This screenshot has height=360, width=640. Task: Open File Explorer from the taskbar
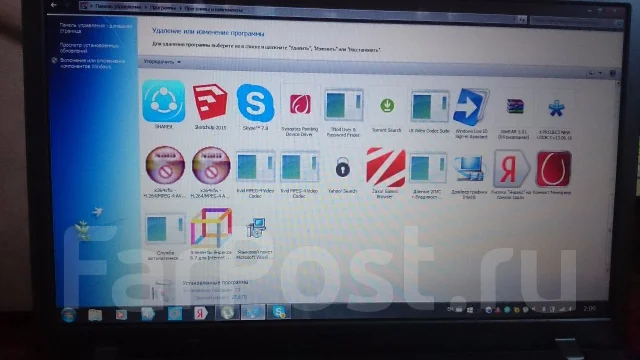95,315
